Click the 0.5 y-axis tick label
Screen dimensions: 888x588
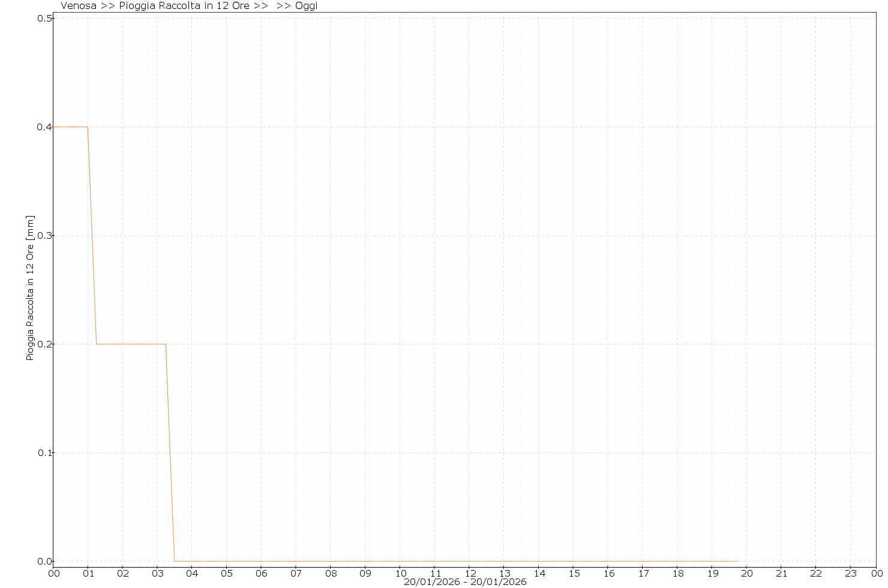click(x=44, y=18)
